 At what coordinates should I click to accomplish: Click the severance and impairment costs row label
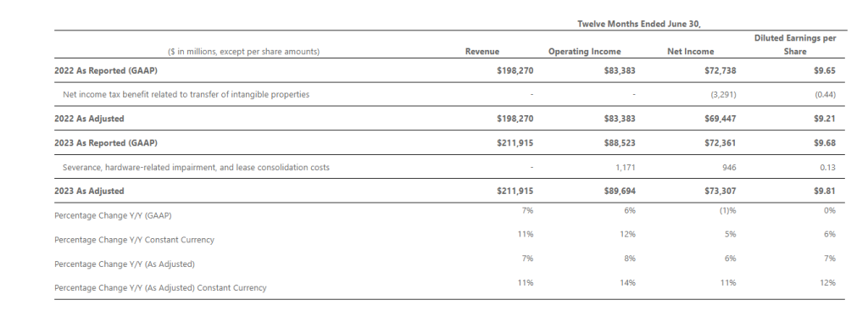tap(196, 167)
